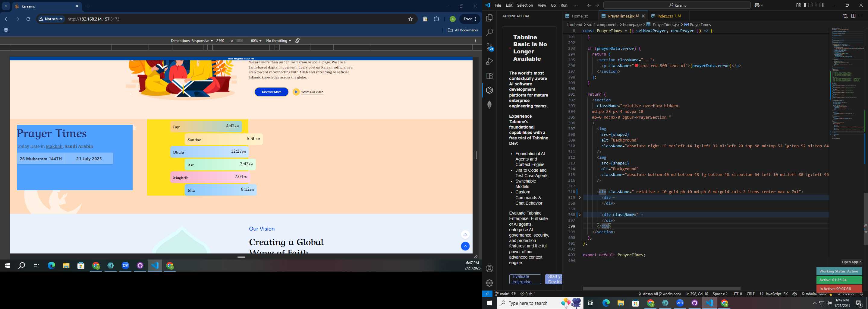868x309 pixels.
Task: Open the File menu in VS Code
Action: [498, 5]
